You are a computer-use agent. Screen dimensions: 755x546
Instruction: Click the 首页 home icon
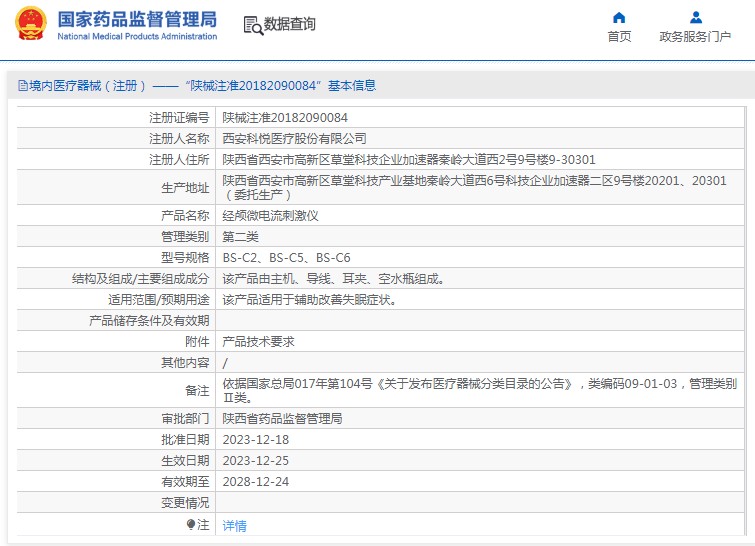(x=619, y=18)
